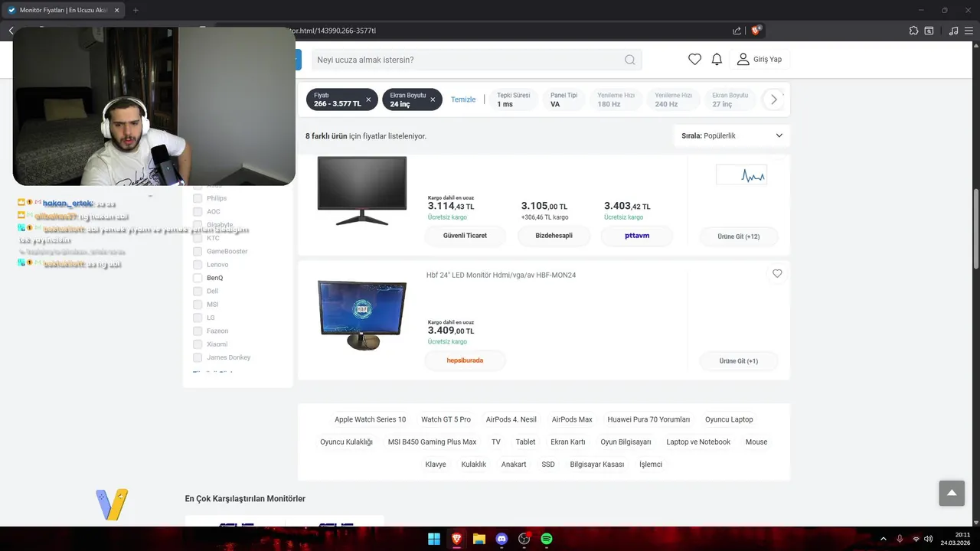Open the Ekran Kartı tag link
The image size is (980, 551).
pyautogui.click(x=567, y=442)
